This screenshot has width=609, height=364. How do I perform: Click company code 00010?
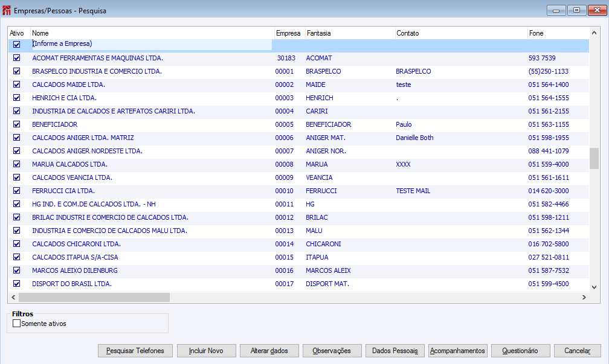click(285, 191)
